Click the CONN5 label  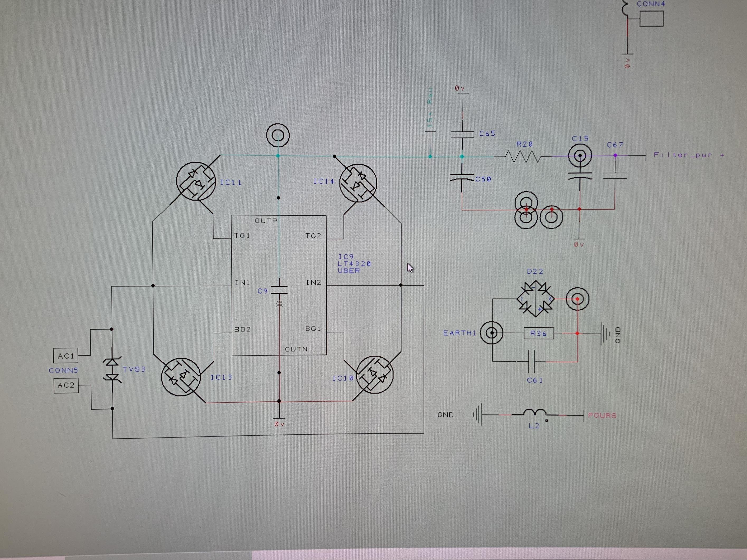pos(63,370)
